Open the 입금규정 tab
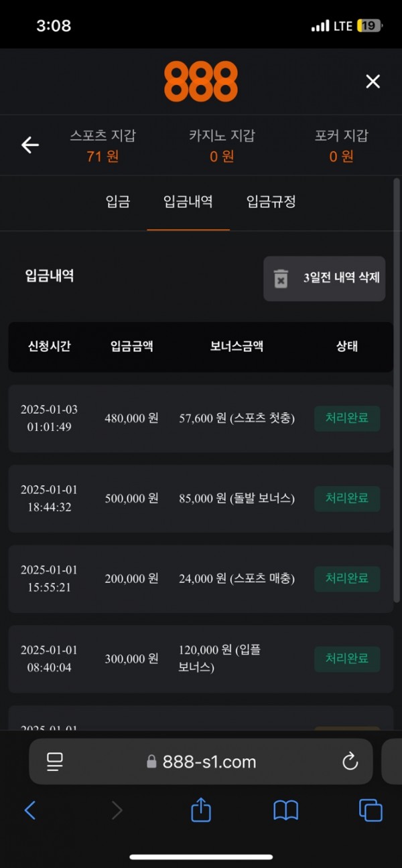 271,201
